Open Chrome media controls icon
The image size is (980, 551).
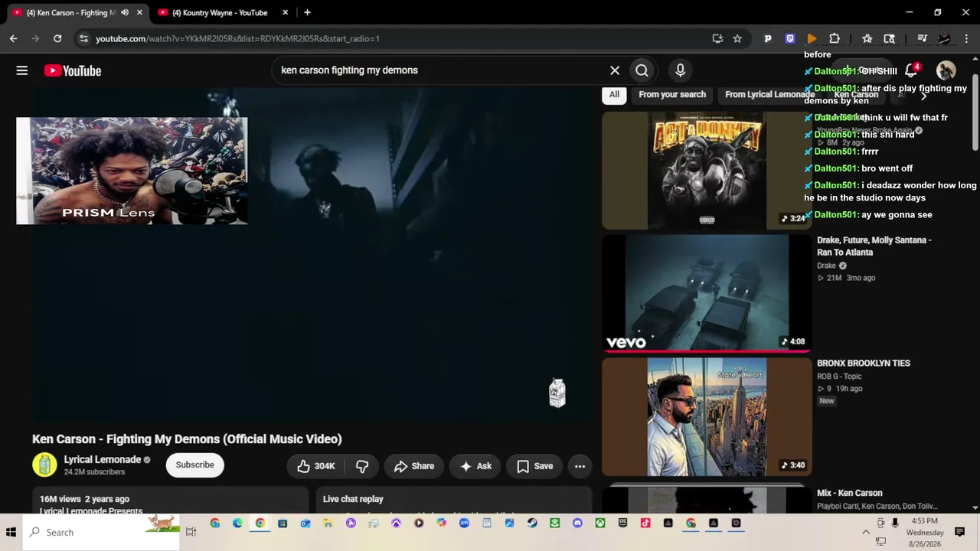coord(923,38)
